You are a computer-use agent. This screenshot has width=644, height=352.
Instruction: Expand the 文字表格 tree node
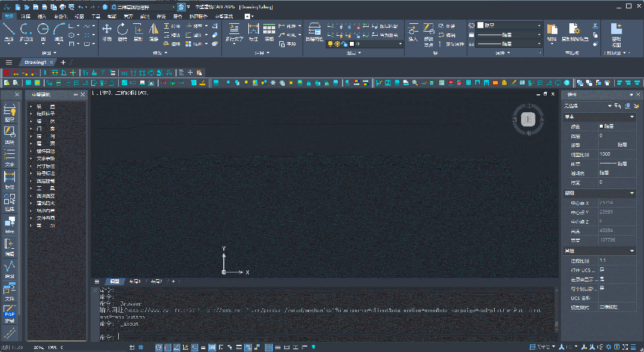(x=31, y=159)
